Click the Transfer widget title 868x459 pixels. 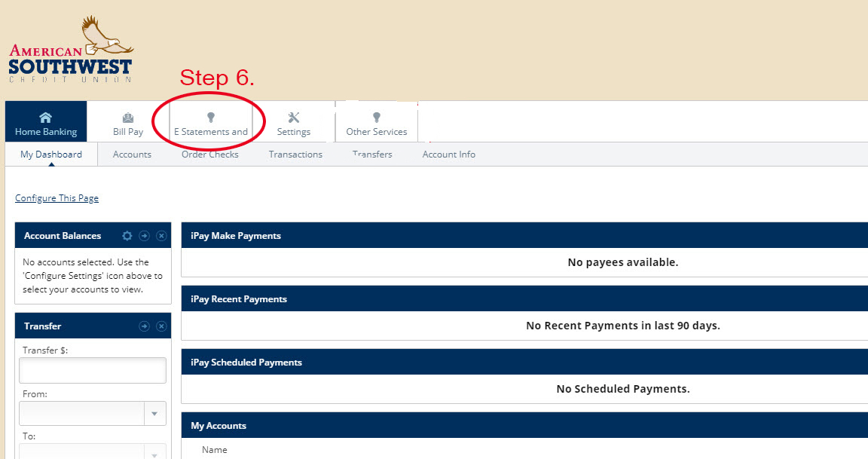pyautogui.click(x=43, y=326)
